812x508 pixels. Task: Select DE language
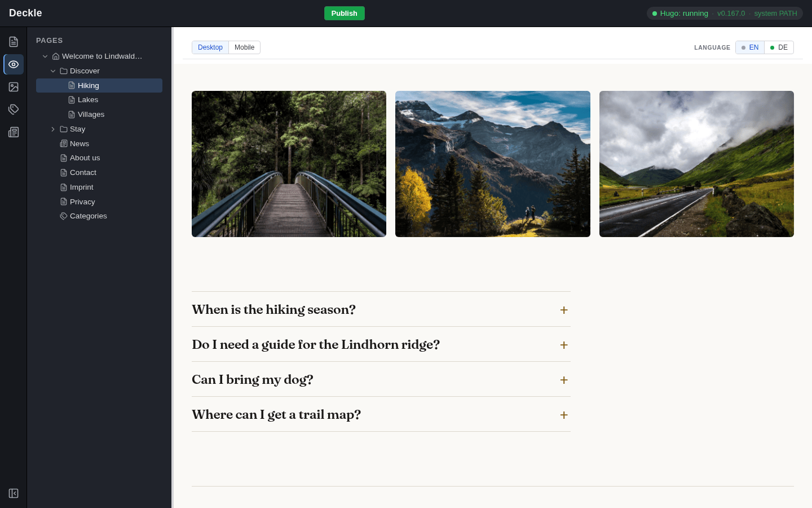tap(779, 47)
